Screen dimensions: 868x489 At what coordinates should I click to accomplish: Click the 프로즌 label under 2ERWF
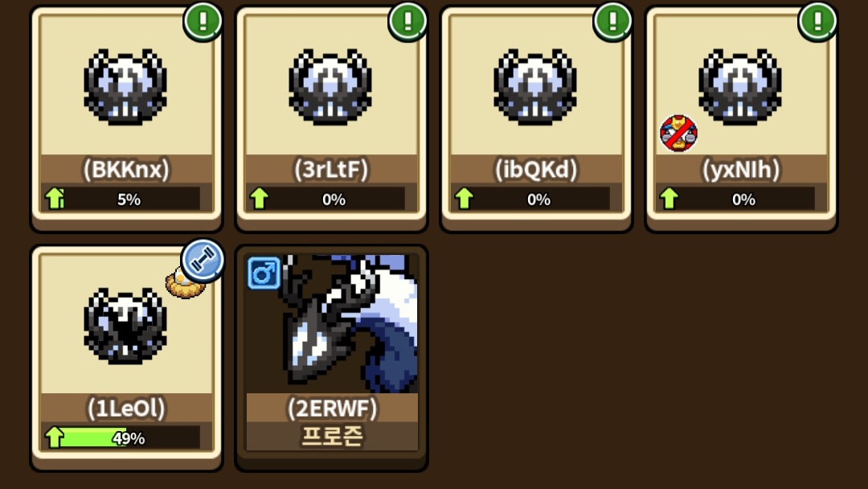(332, 437)
